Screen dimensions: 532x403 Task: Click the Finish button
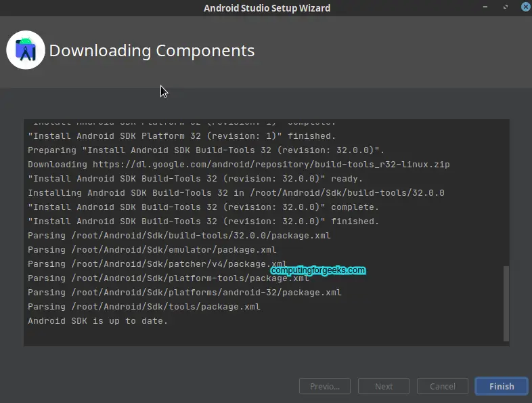(x=501, y=386)
